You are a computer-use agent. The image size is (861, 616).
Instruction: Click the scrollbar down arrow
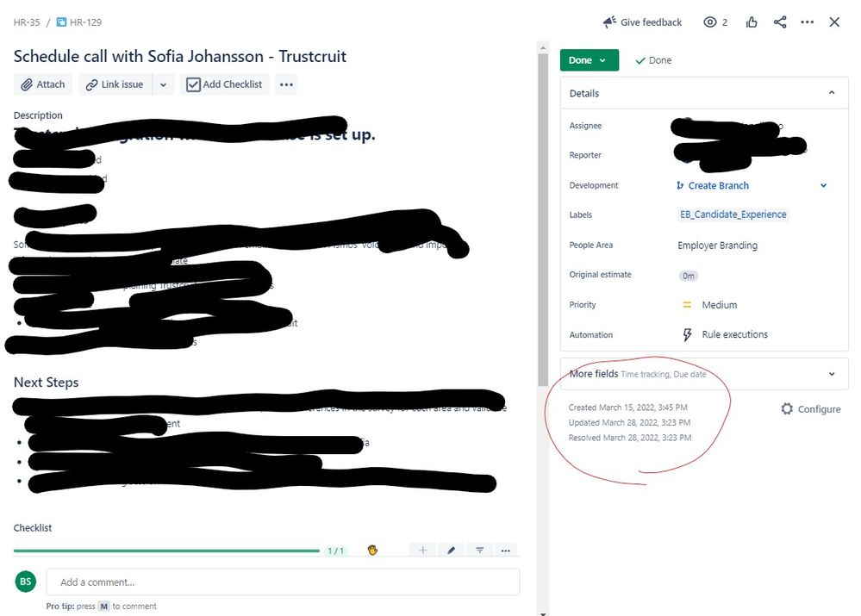[543, 613]
